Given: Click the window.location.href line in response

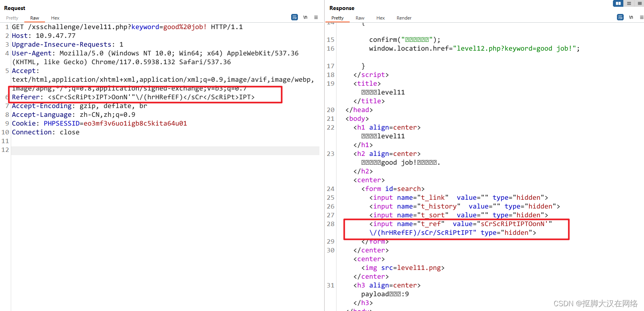Looking at the screenshot, I should (474, 48).
